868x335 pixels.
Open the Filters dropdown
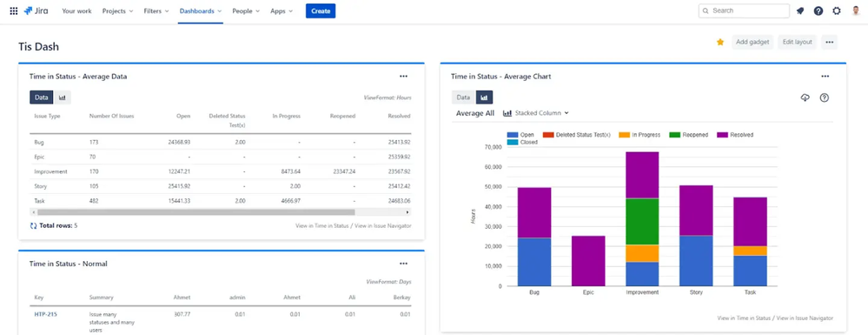(156, 11)
